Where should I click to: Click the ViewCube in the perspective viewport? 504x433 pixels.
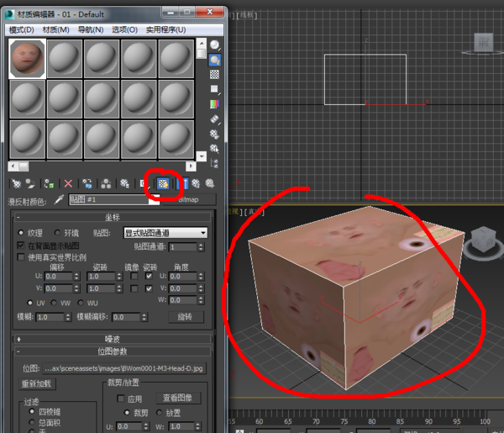483,241
